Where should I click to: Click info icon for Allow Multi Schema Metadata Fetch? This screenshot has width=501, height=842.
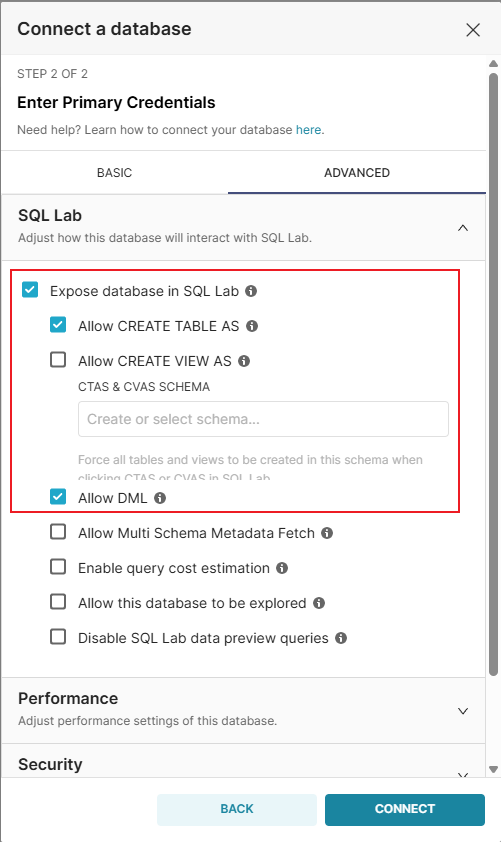tap(327, 533)
